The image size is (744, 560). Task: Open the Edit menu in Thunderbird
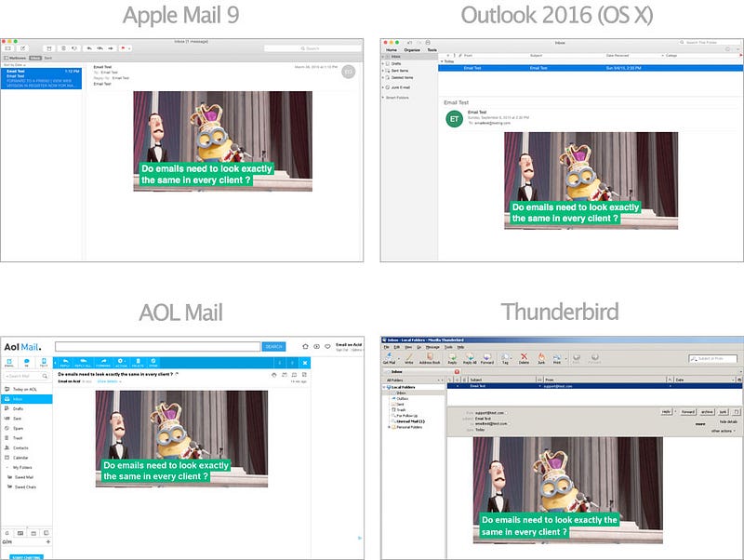[x=397, y=347]
